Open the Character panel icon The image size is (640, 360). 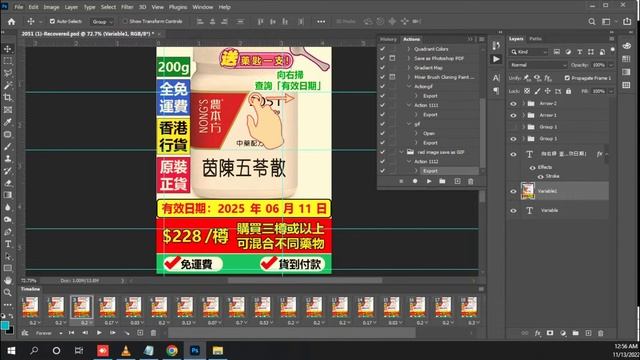pos(496,78)
